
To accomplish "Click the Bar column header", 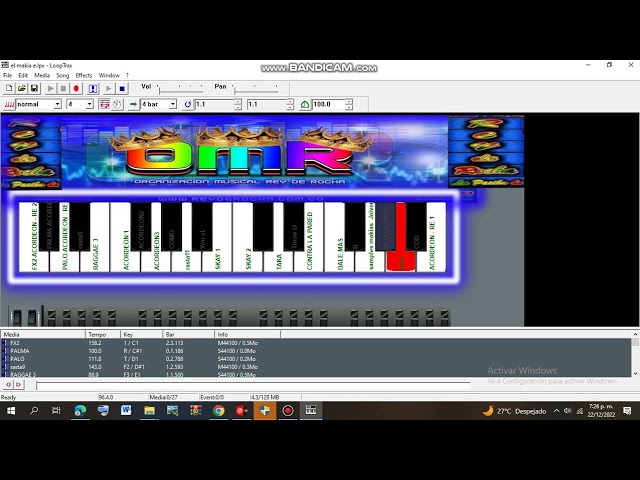I will click(x=188, y=334).
